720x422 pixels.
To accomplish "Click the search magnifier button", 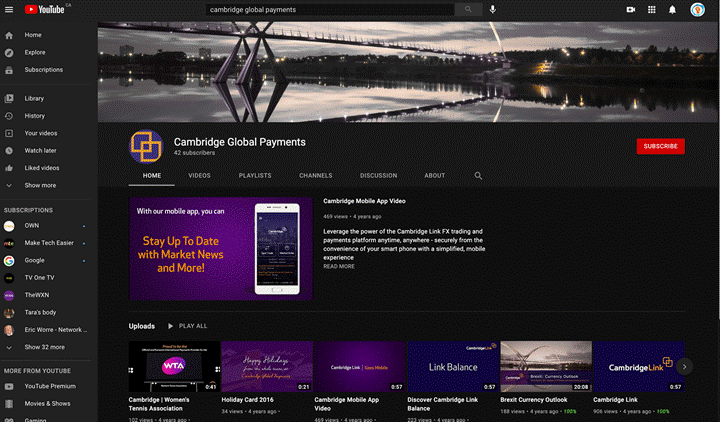I will [468, 9].
